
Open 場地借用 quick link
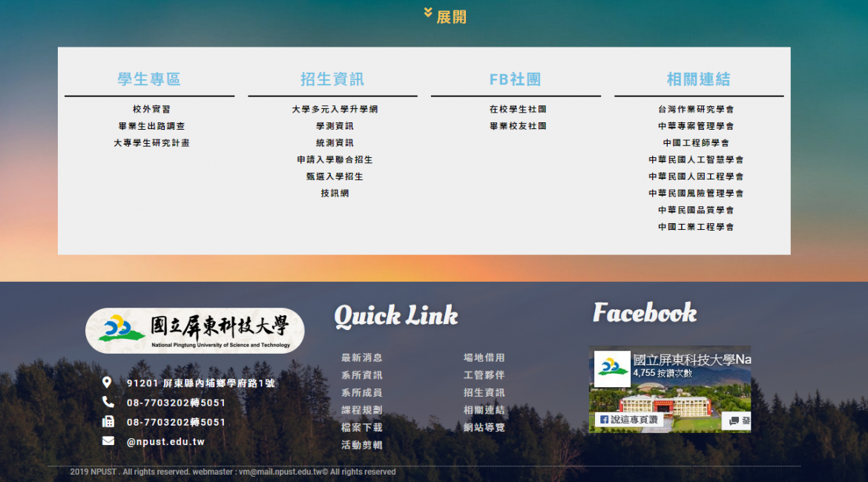click(x=484, y=357)
